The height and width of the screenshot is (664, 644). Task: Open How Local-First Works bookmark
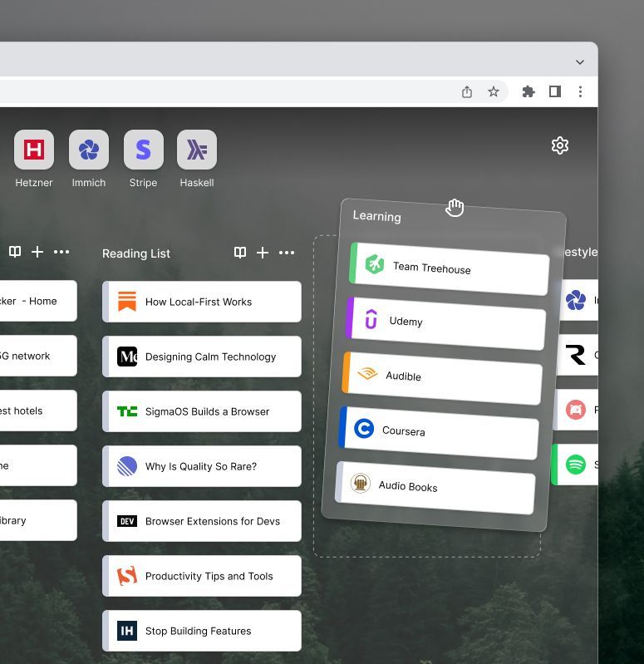pyautogui.click(x=202, y=302)
